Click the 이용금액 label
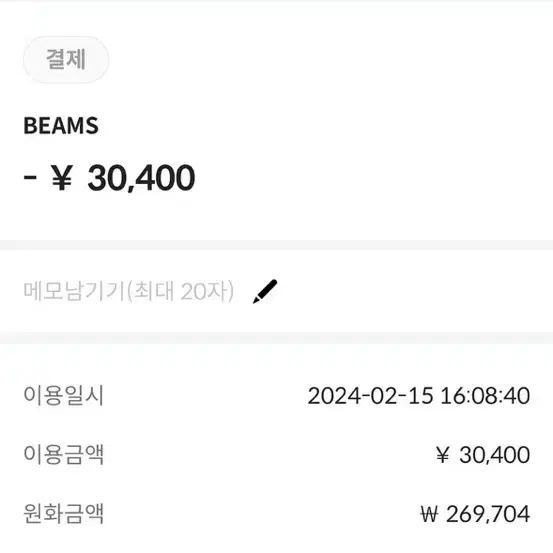 pyautogui.click(x=63, y=454)
